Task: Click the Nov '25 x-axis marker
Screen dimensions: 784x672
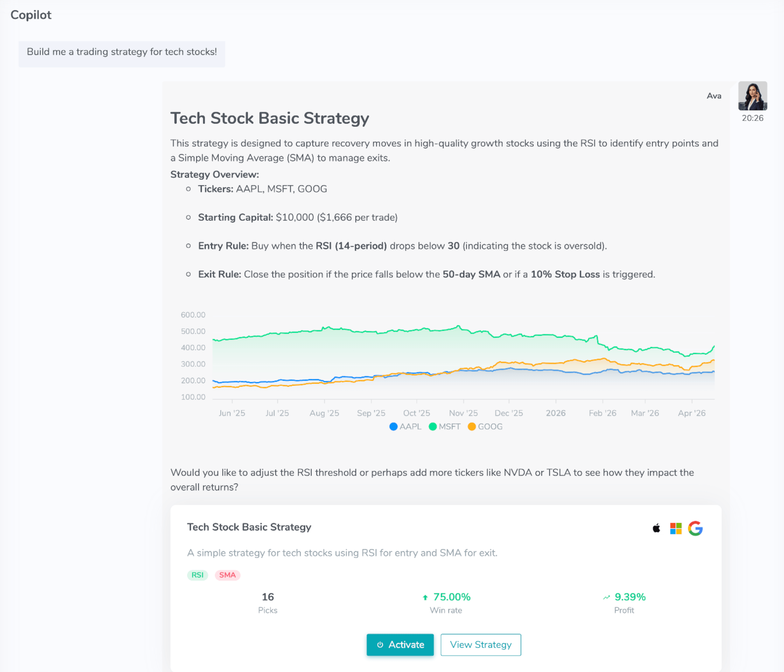Action: [x=463, y=413]
